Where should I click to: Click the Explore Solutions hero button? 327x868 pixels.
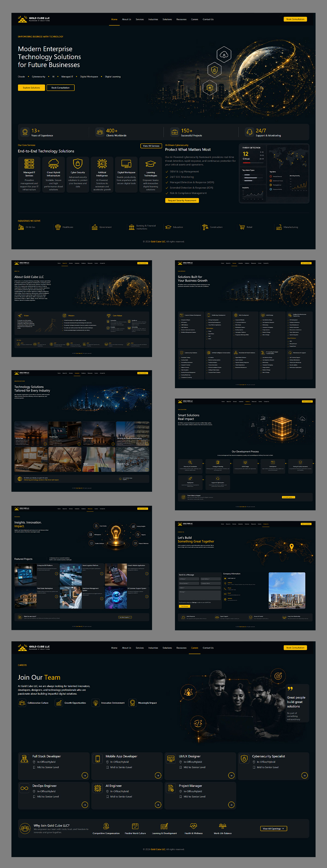point(31,88)
